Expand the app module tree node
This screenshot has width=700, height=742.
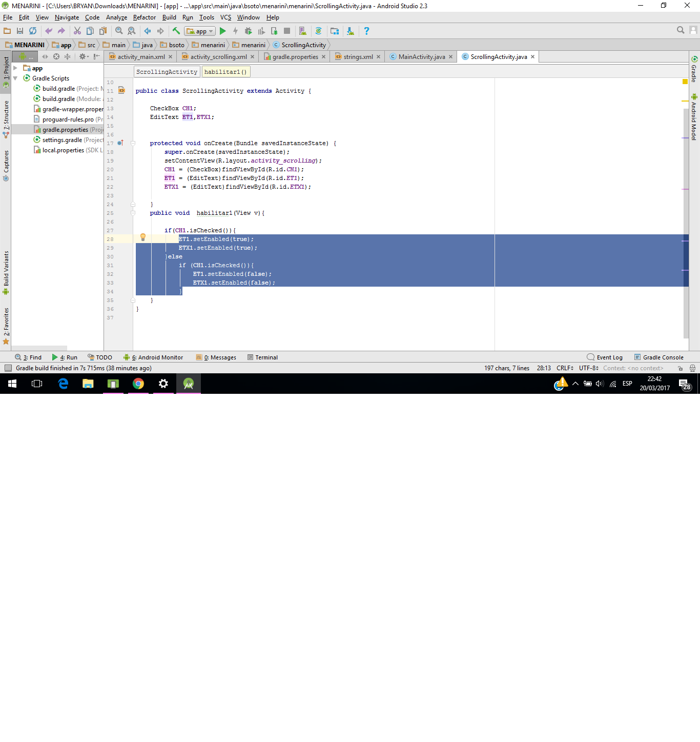tap(15, 68)
